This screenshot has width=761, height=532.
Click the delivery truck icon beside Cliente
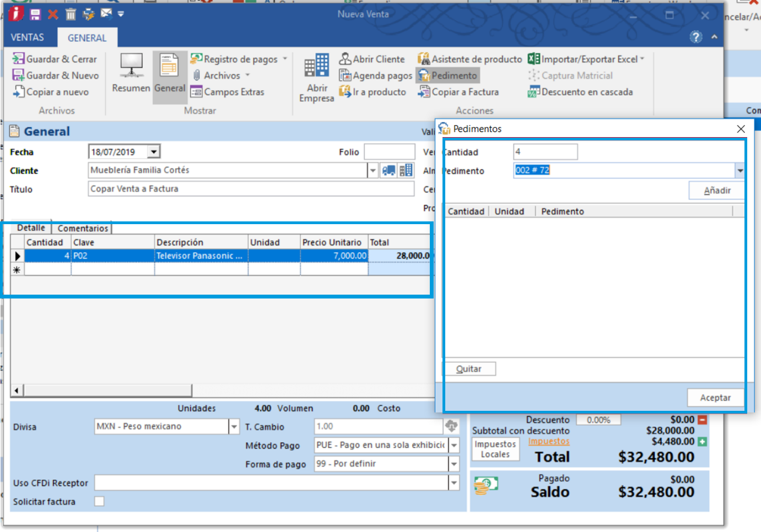tap(388, 171)
